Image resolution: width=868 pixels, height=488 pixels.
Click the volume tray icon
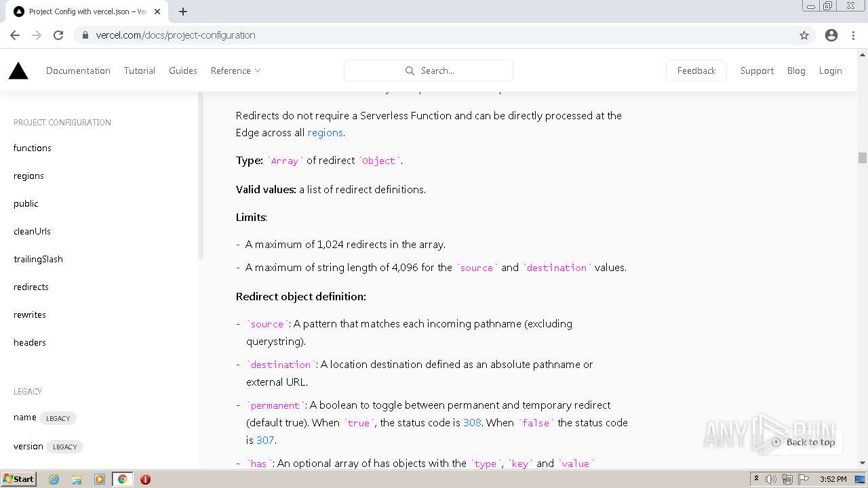[x=771, y=479]
